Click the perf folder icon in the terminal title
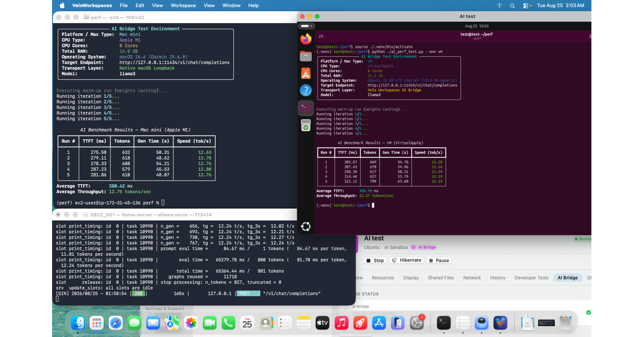 (x=85, y=17)
